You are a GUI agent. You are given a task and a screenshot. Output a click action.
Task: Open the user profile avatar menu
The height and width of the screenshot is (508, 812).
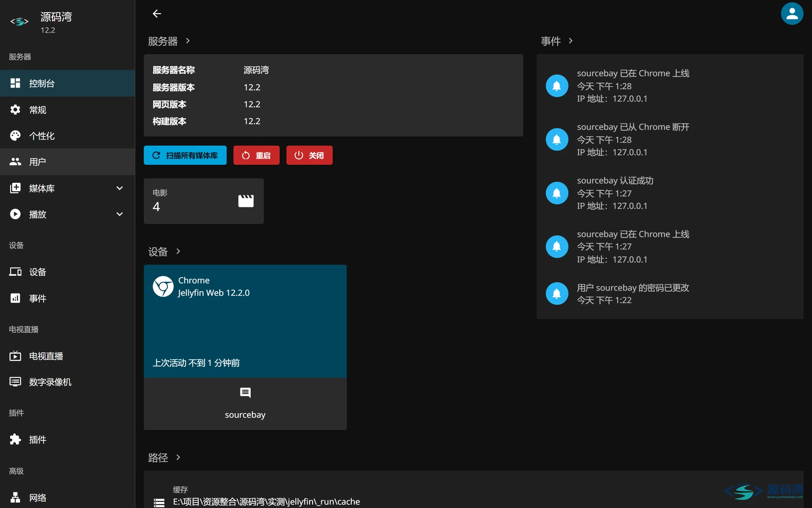[x=792, y=14]
